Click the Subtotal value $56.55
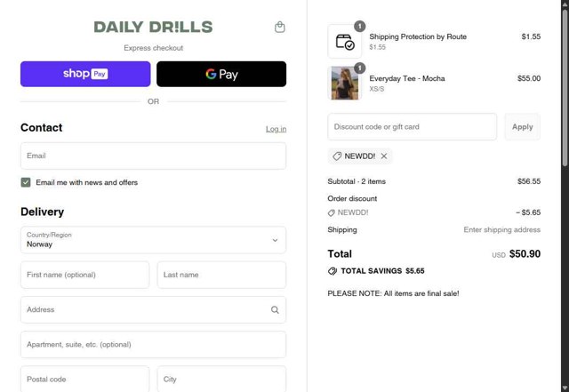Viewport: 569px width, 392px height. 529,181
